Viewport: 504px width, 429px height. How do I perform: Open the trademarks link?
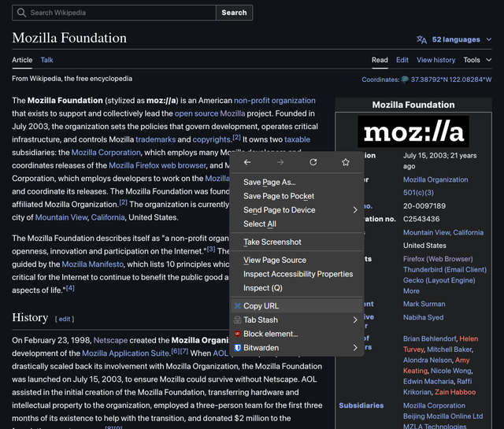(x=156, y=139)
